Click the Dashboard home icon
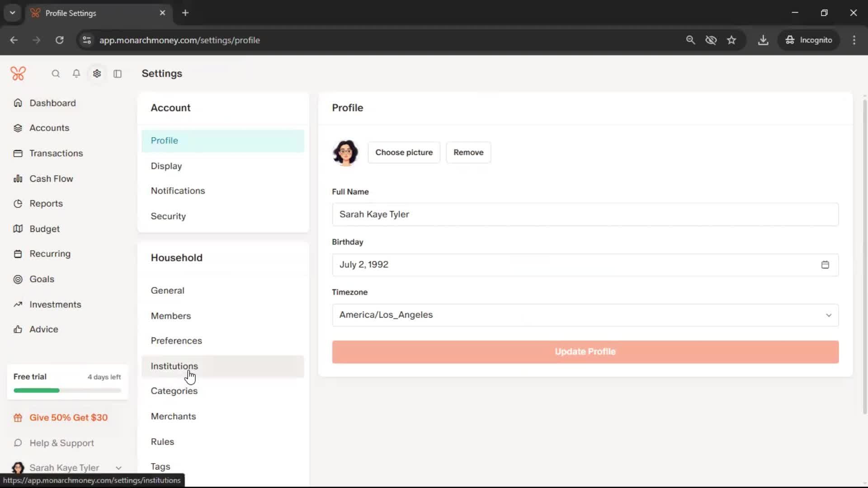The width and height of the screenshot is (868, 488). tap(18, 103)
